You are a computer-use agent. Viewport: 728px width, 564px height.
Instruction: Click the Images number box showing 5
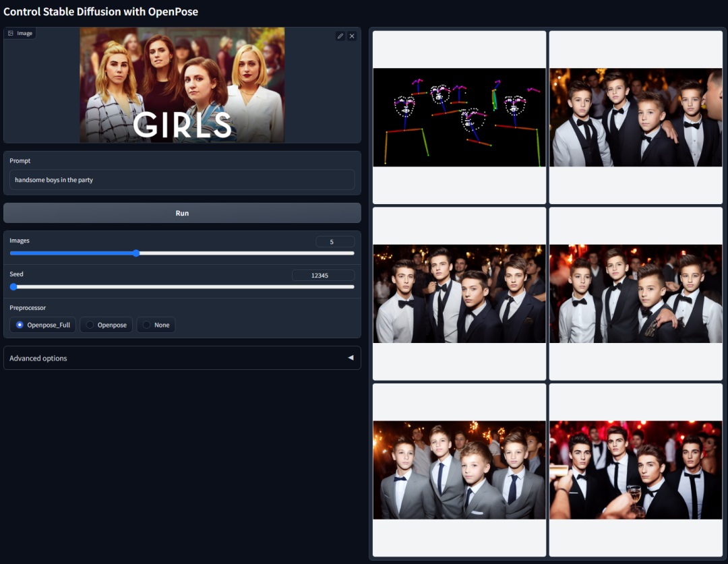tap(335, 241)
